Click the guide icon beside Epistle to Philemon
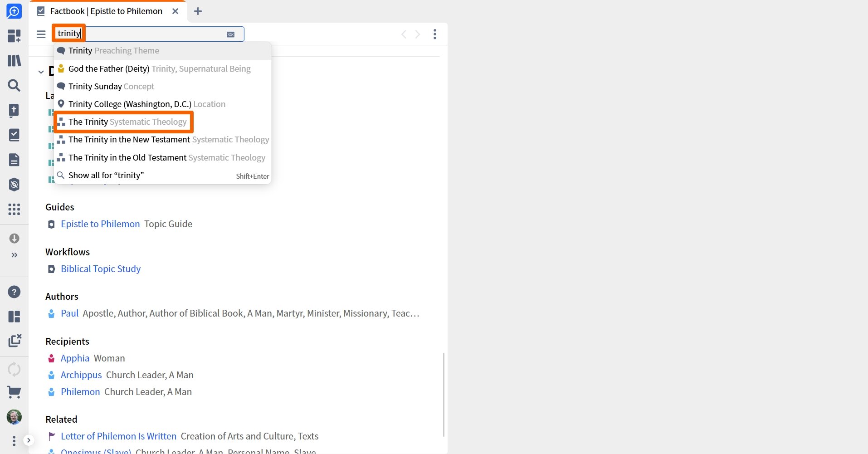868x454 pixels. click(x=51, y=224)
